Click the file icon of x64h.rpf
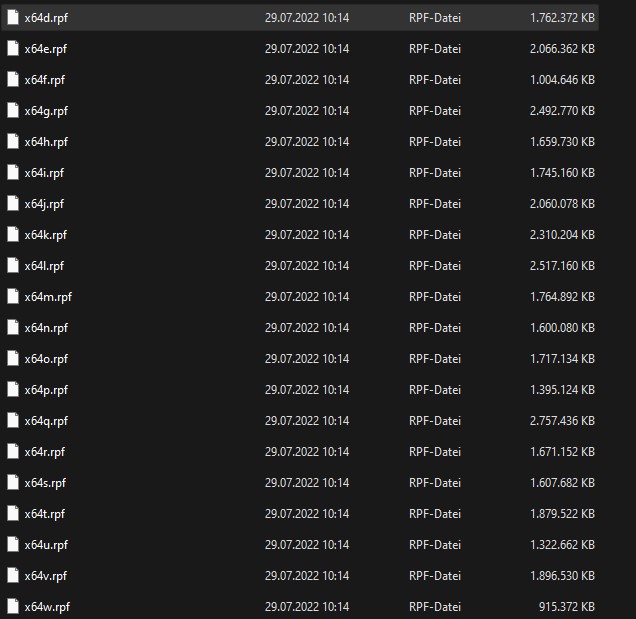 (13, 142)
